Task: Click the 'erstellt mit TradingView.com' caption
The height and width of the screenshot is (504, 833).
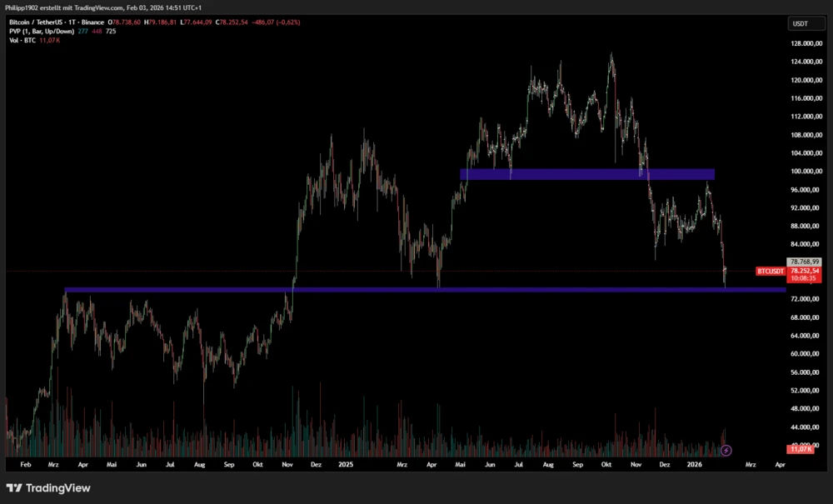Action: click(85, 7)
